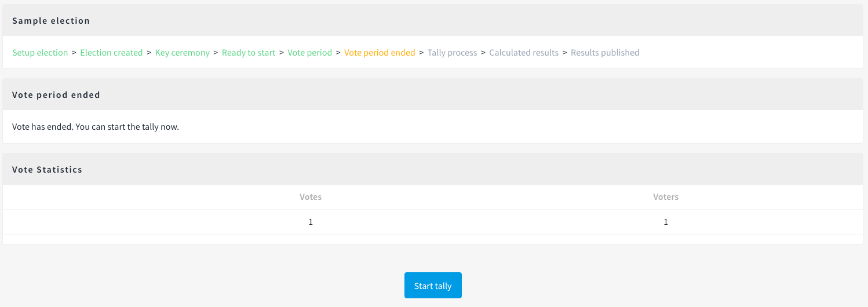868x307 pixels.
Task: Select the Voters column header
Action: point(666,197)
